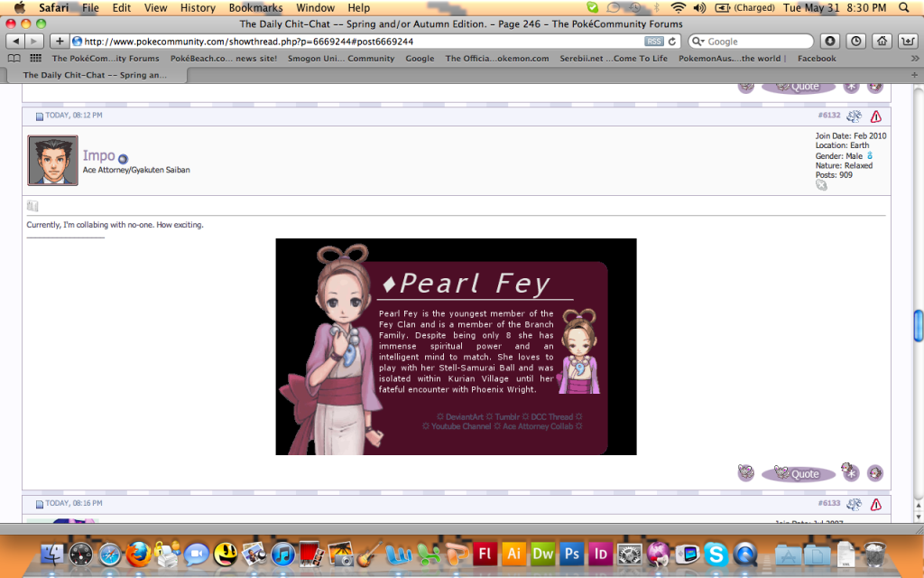Click online status dot beside Impo
Viewport: 924px width, 578px height.
point(123,159)
